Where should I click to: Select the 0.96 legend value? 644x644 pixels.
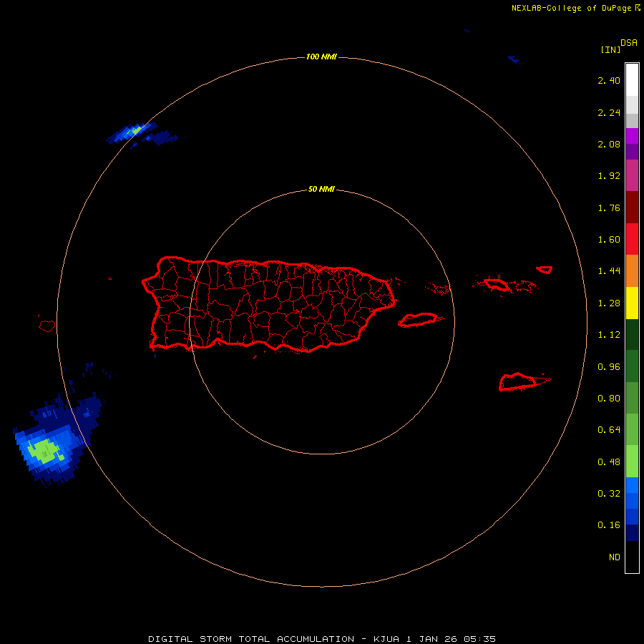coord(609,367)
